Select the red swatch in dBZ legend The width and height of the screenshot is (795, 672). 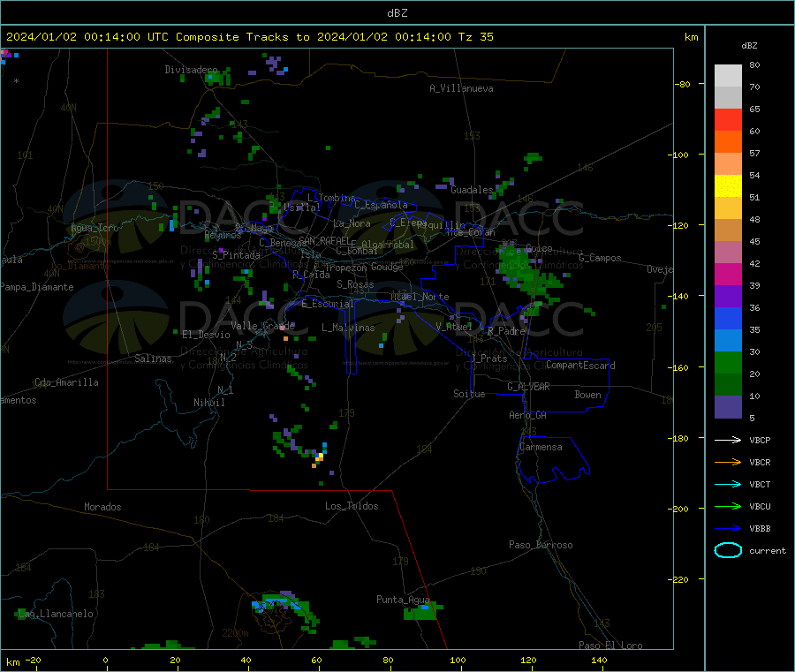(728, 119)
